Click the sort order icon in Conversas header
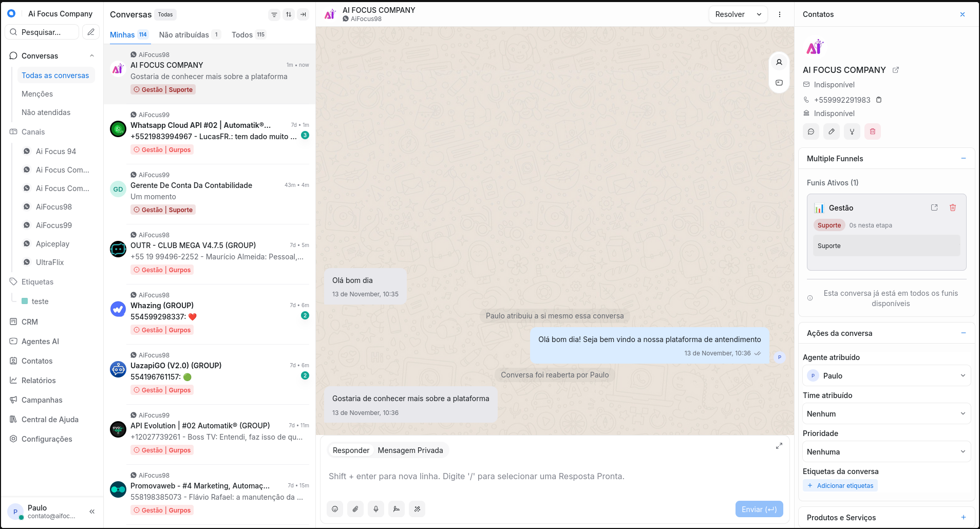Screen dimensions: 980x529 click(289, 14)
